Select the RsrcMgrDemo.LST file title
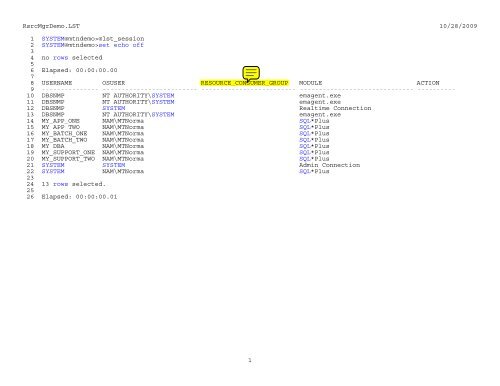This screenshot has height=386, width=500. coord(51,26)
